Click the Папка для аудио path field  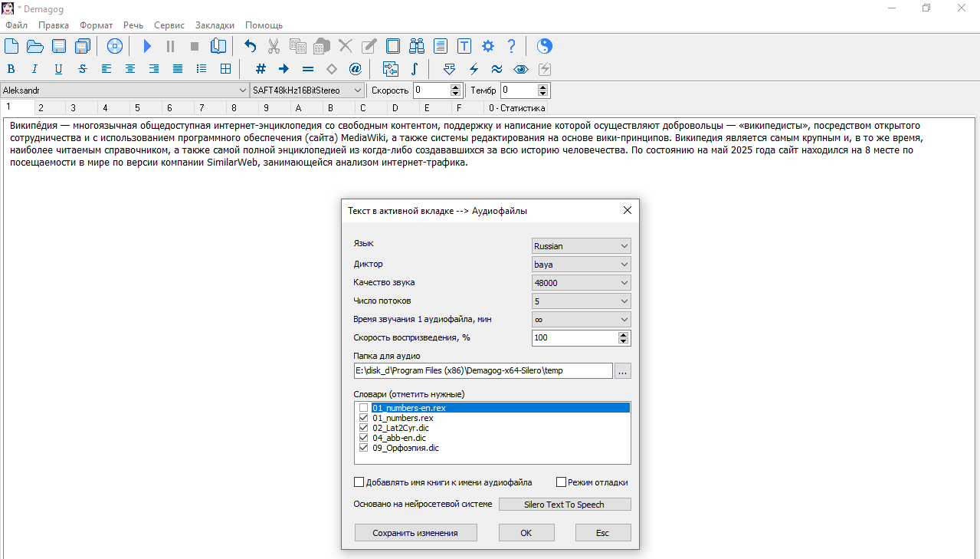click(x=483, y=370)
